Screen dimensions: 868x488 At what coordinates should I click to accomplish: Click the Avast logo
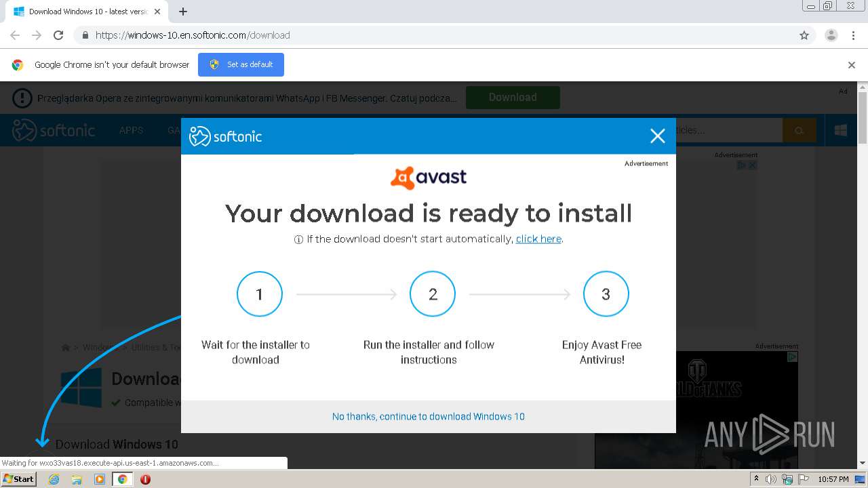coord(429,178)
